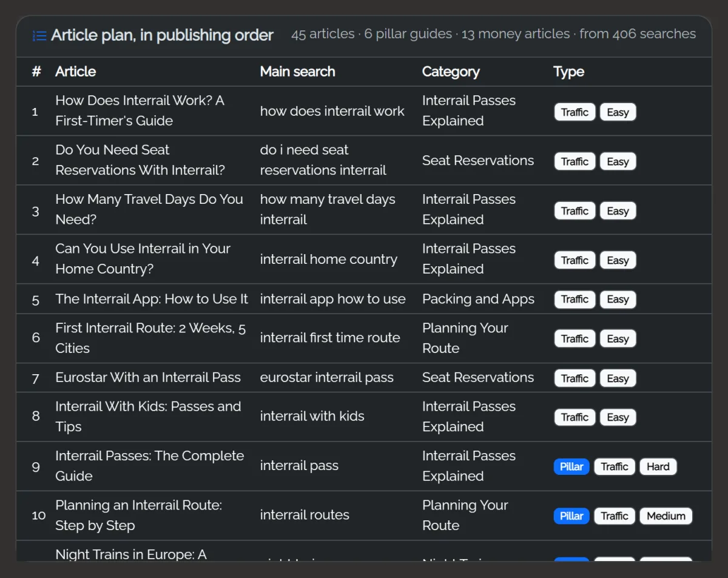Click the Hard badge in row 9
Screen dimensions: 728x578
click(x=658, y=467)
